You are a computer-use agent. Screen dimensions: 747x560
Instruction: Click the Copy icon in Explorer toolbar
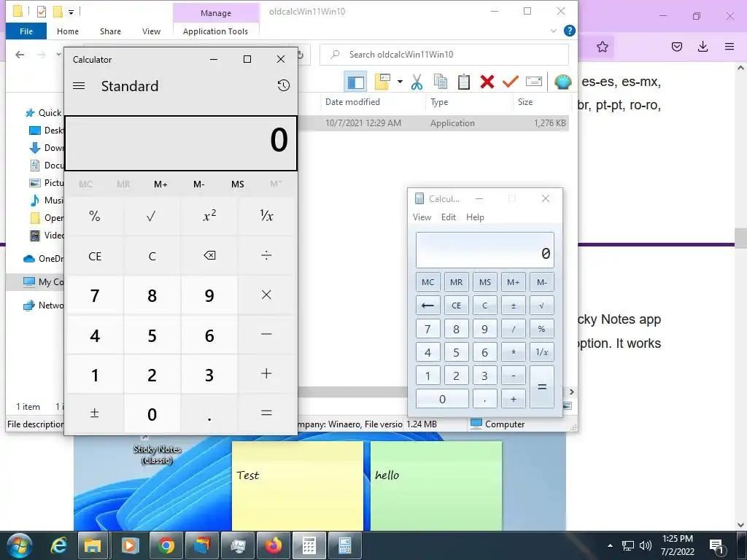pos(441,82)
